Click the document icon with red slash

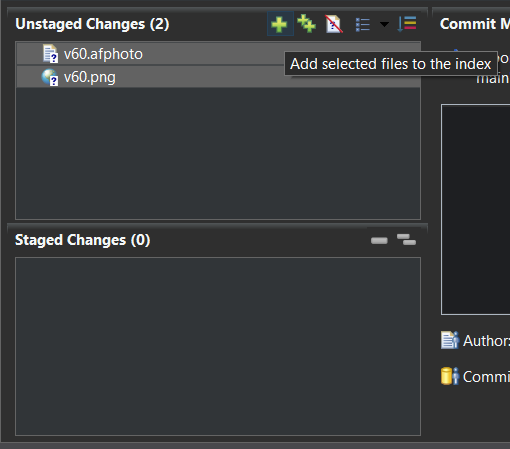click(334, 24)
